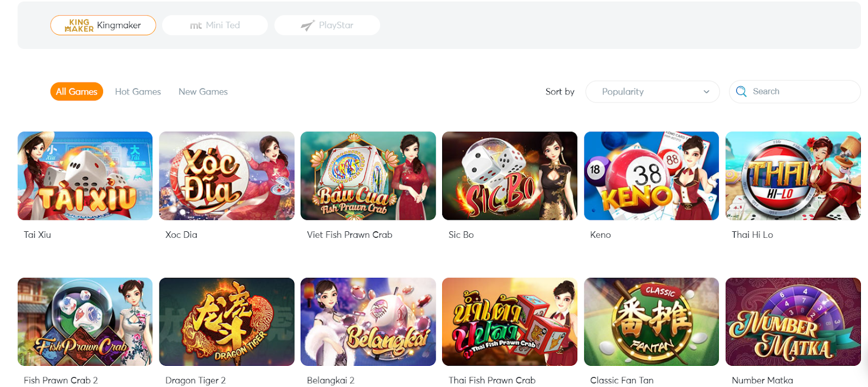
Task: Filter by Hot Games
Action: click(138, 92)
